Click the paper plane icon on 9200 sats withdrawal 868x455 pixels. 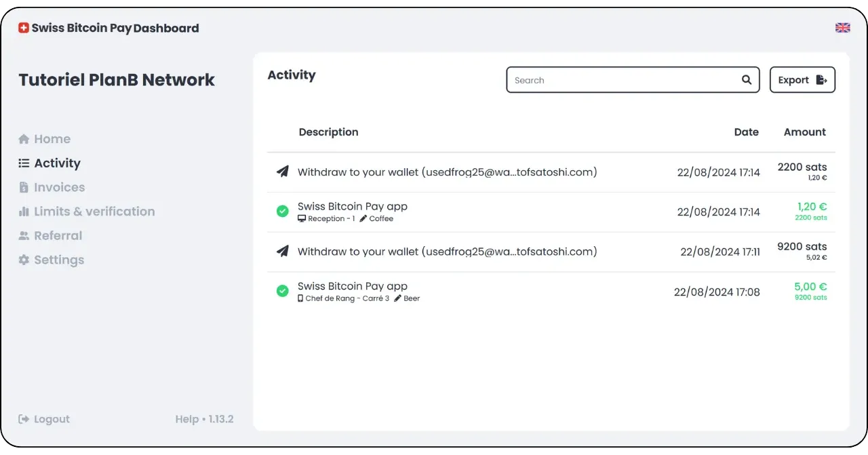(283, 252)
